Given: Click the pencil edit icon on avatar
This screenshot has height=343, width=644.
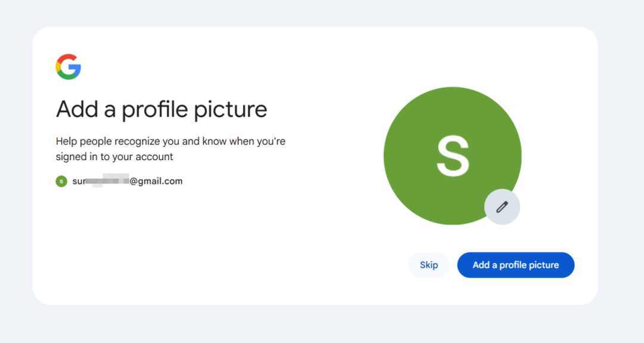Looking at the screenshot, I should [x=502, y=207].
